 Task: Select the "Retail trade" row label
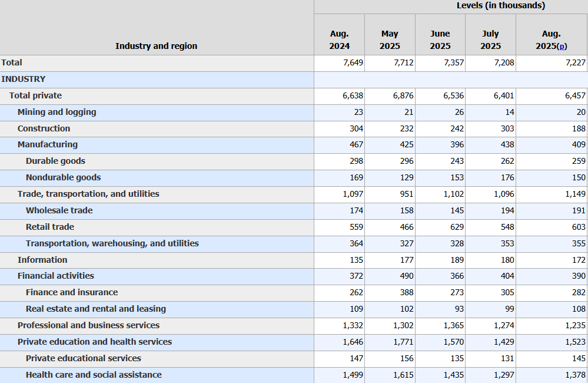[x=50, y=227]
